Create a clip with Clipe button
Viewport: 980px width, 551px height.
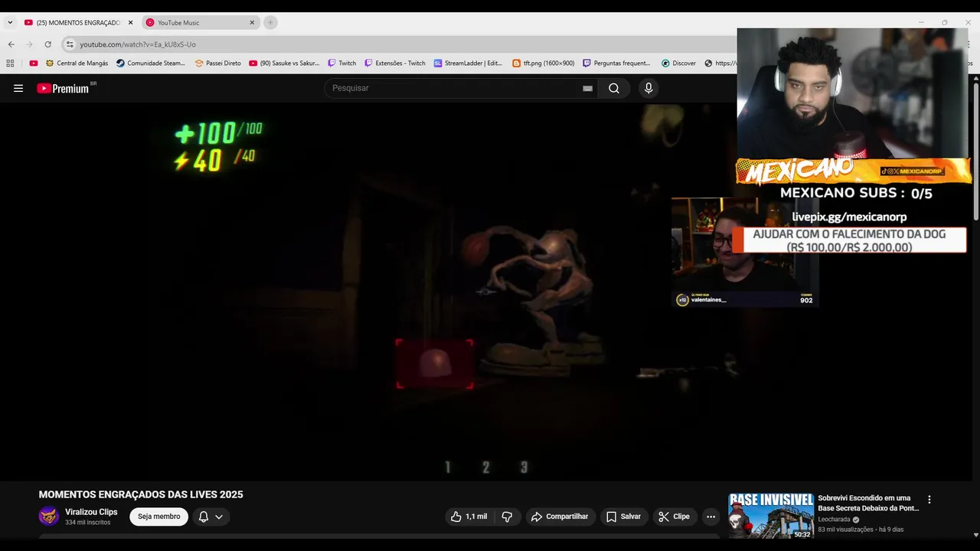coord(674,517)
